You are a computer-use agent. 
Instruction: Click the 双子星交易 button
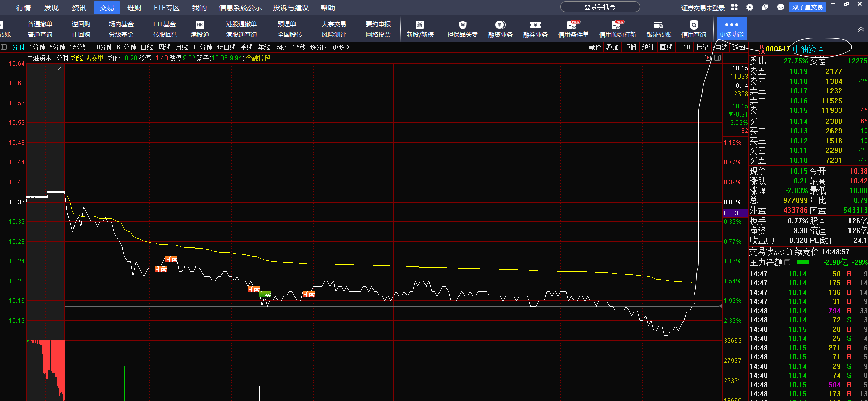click(x=807, y=7)
